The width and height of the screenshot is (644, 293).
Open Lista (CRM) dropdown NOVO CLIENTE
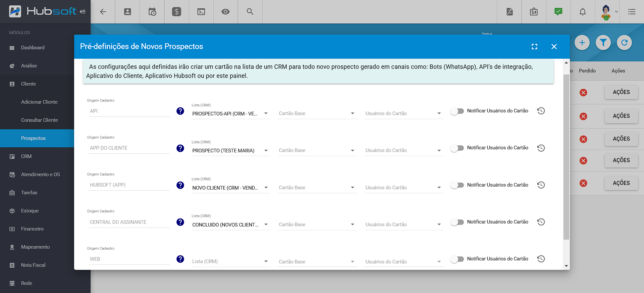click(231, 188)
